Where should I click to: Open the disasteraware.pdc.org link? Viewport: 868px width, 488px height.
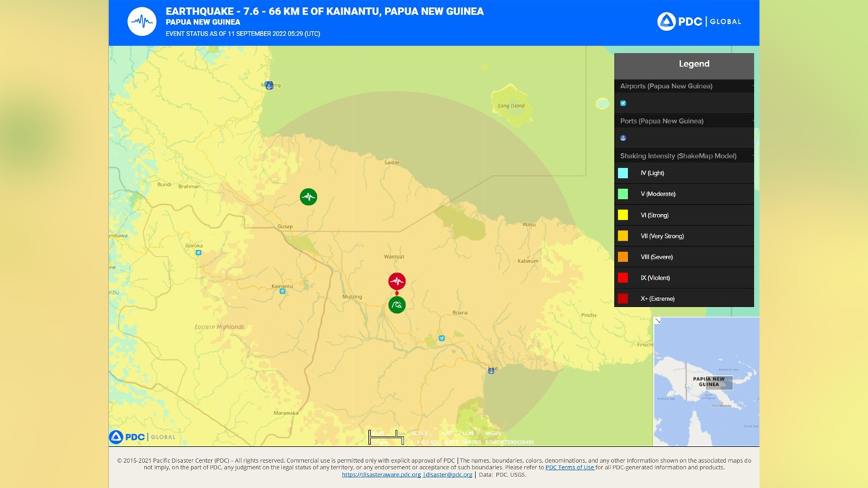coord(381,475)
